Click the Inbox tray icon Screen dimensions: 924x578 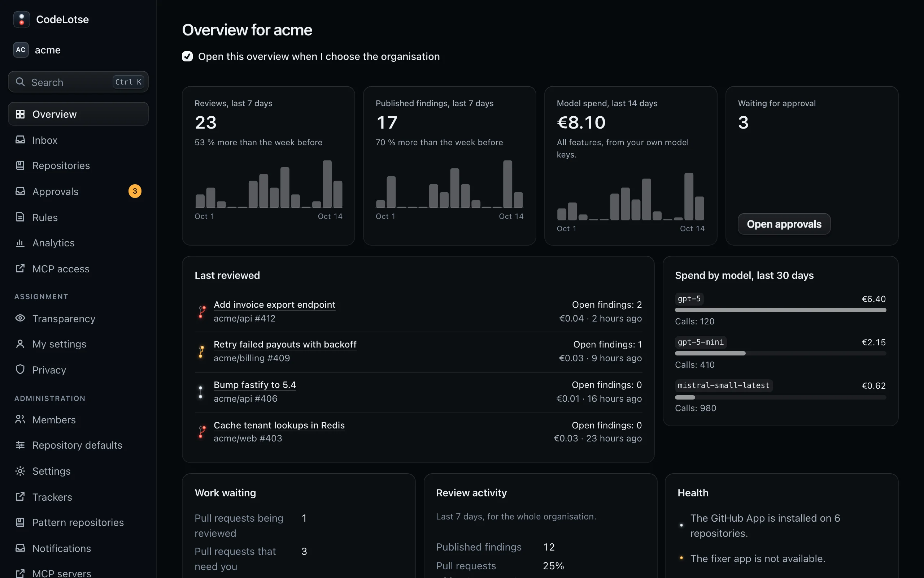click(x=20, y=140)
